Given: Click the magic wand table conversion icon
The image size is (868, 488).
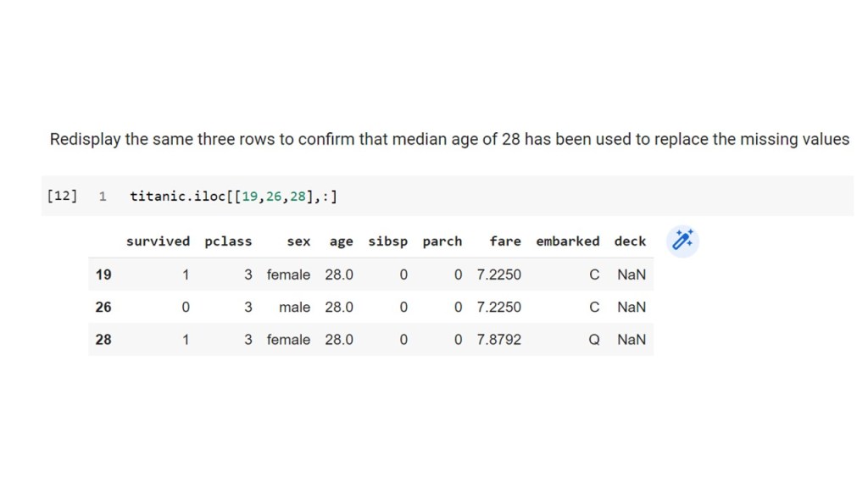Looking at the screenshot, I should 683,241.
